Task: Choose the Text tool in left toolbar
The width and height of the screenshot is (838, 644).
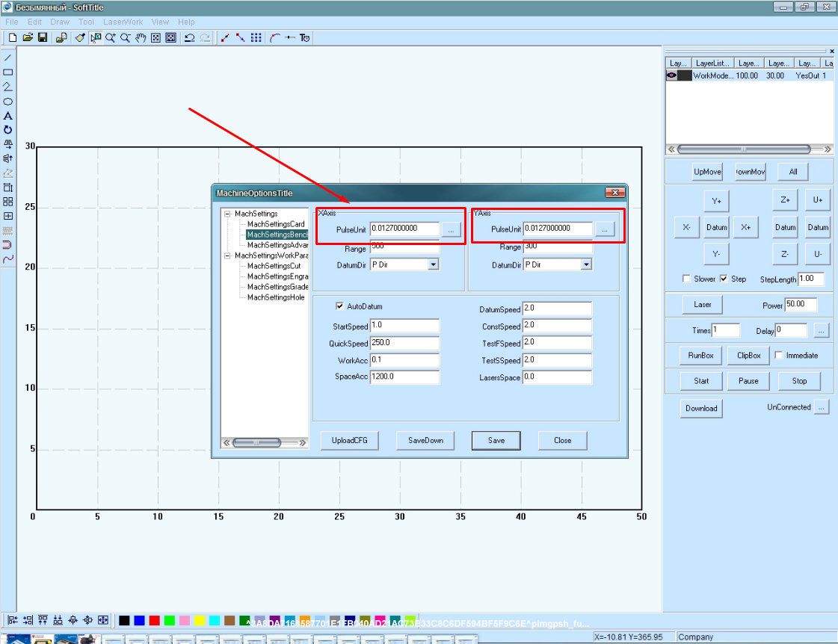Action: [x=8, y=116]
